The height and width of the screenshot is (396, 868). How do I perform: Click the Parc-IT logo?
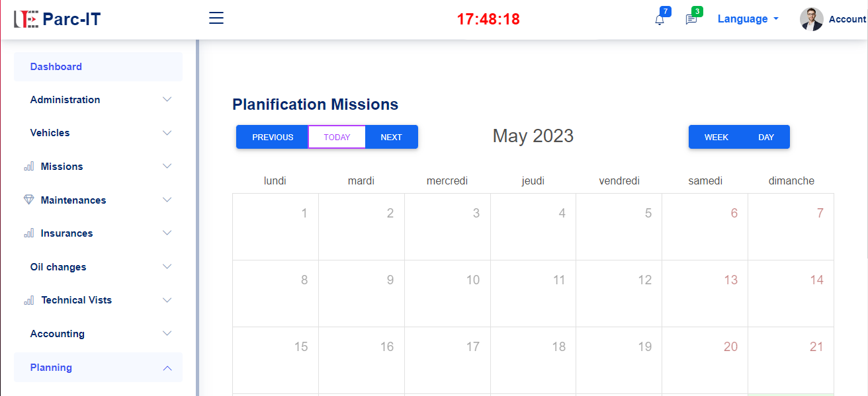click(57, 19)
